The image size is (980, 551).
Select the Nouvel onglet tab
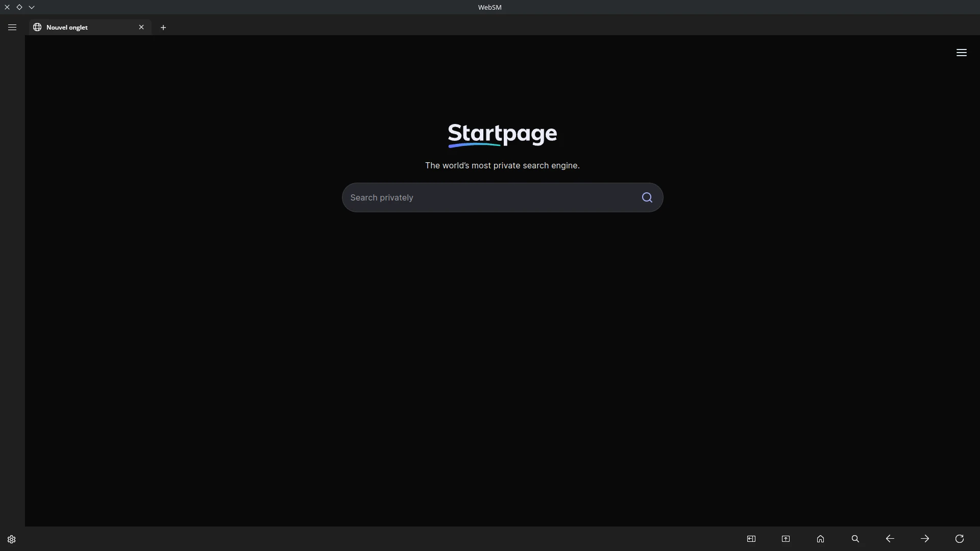tap(90, 28)
